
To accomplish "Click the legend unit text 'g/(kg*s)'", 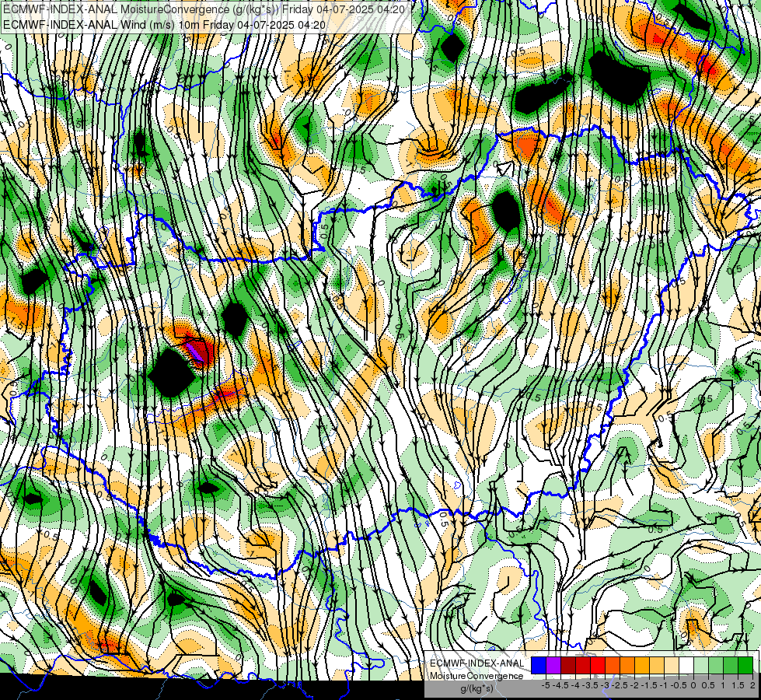I will [476, 689].
